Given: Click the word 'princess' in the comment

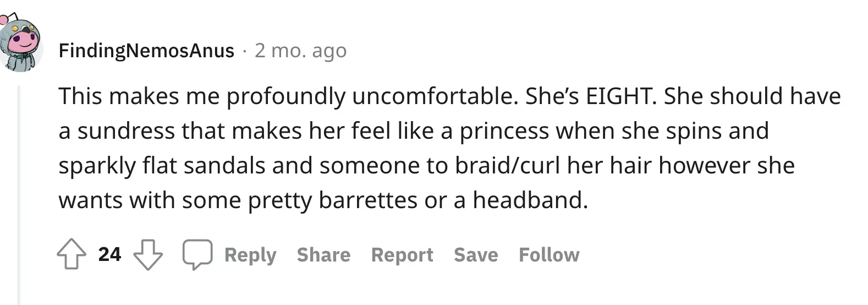Looking at the screenshot, I should click(501, 131).
